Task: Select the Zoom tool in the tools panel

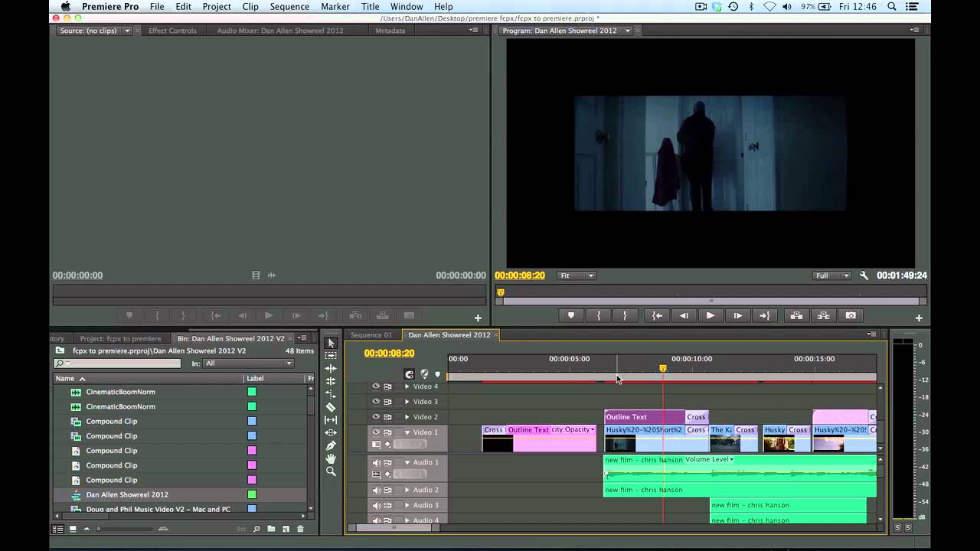Action: point(331,471)
